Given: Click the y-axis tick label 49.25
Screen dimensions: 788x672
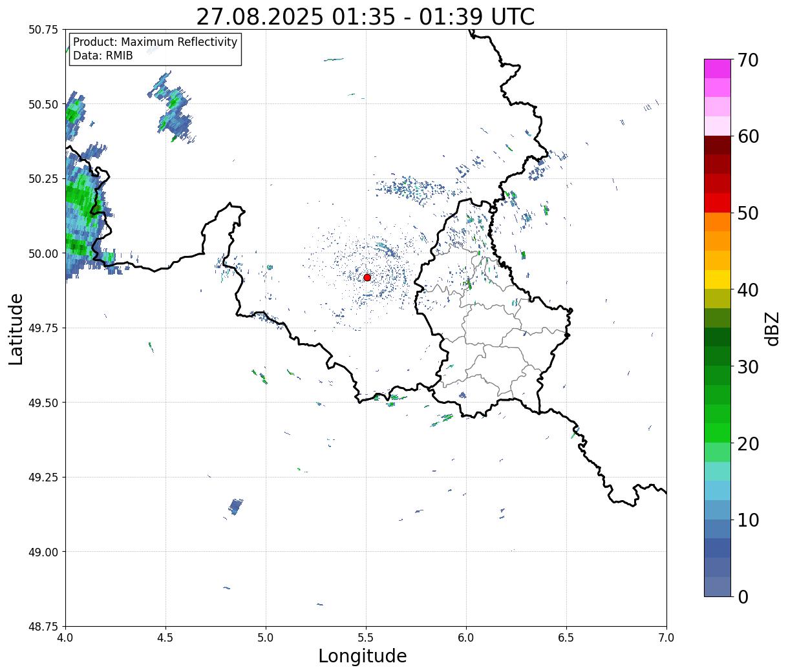Looking at the screenshot, I should click(x=43, y=478).
